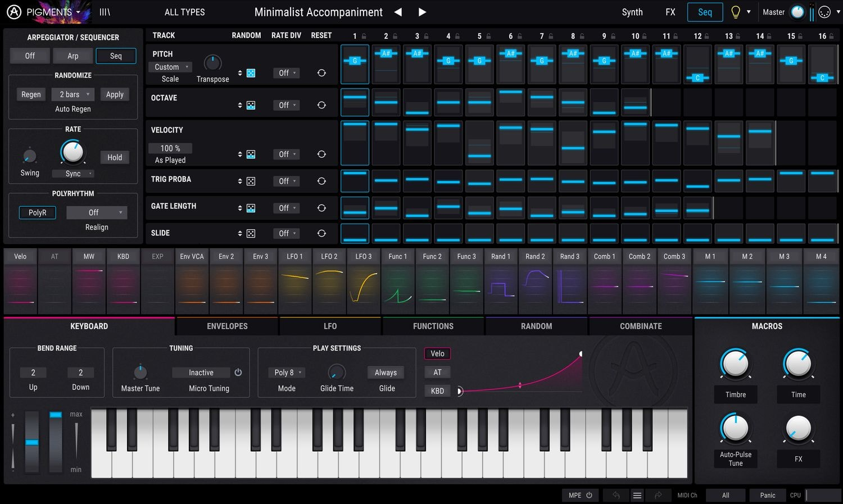843x504 pixels.
Task: Open MIDI settings circular icon top right
Action: click(x=824, y=12)
